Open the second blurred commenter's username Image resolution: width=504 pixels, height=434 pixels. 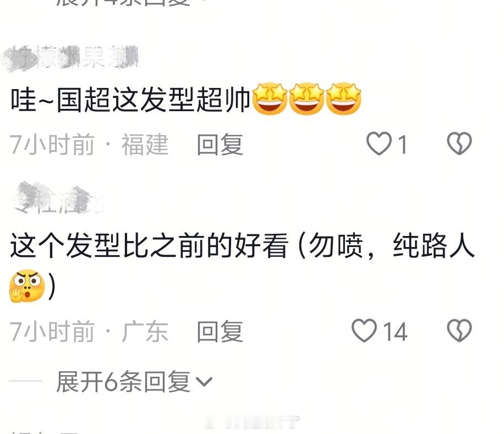(58, 199)
